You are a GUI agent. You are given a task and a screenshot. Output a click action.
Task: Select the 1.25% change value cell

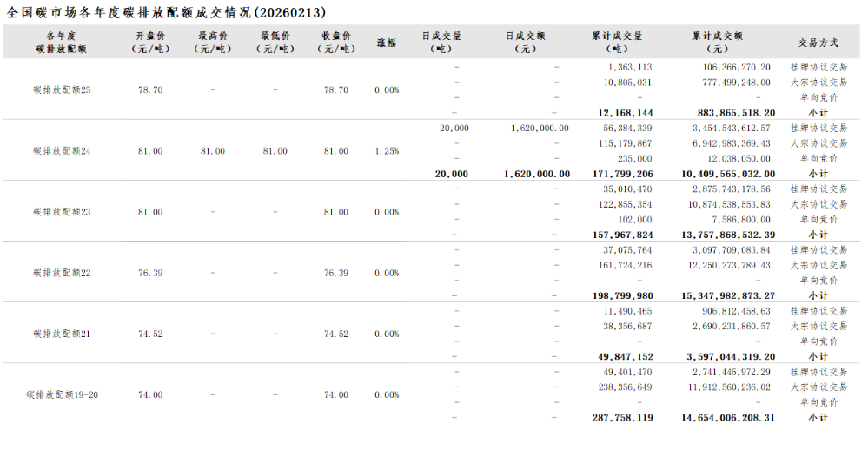tap(387, 151)
